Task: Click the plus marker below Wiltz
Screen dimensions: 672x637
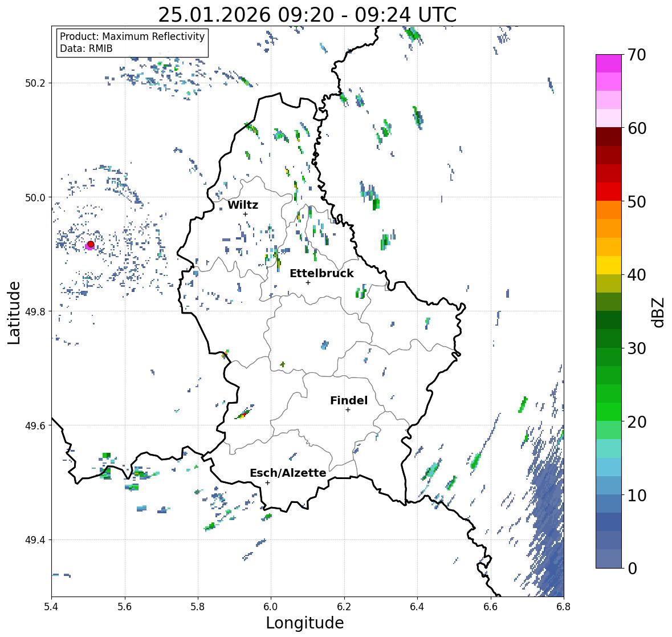Action: (x=246, y=214)
